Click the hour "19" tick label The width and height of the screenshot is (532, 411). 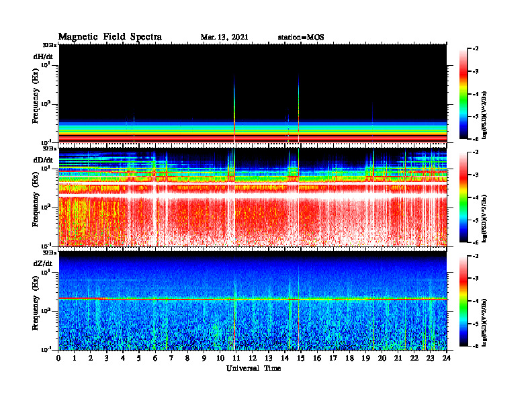pyautogui.click(x=365, y=359)
